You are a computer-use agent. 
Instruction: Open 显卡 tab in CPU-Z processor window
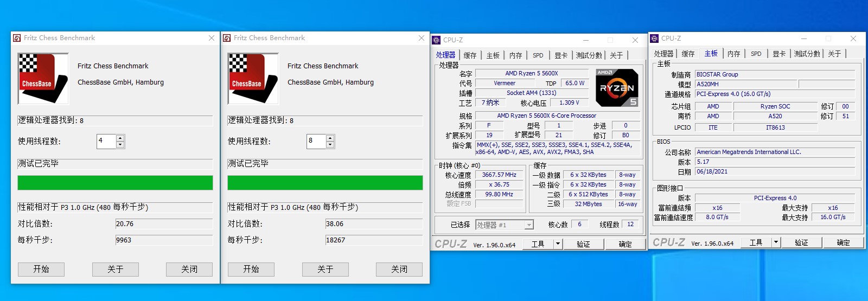[561, 55]
